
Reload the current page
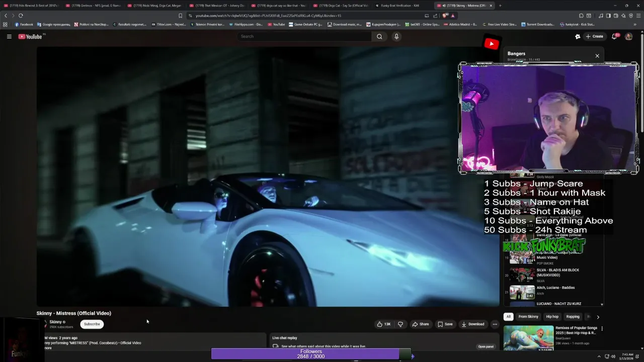click(21, 16)
